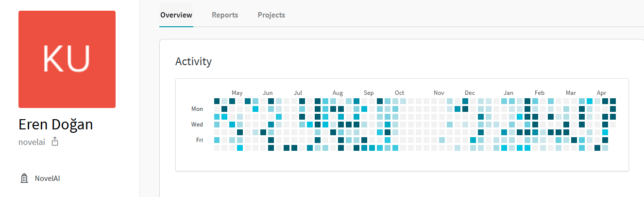Select the Eren Doğan profile name

(55, 125)
